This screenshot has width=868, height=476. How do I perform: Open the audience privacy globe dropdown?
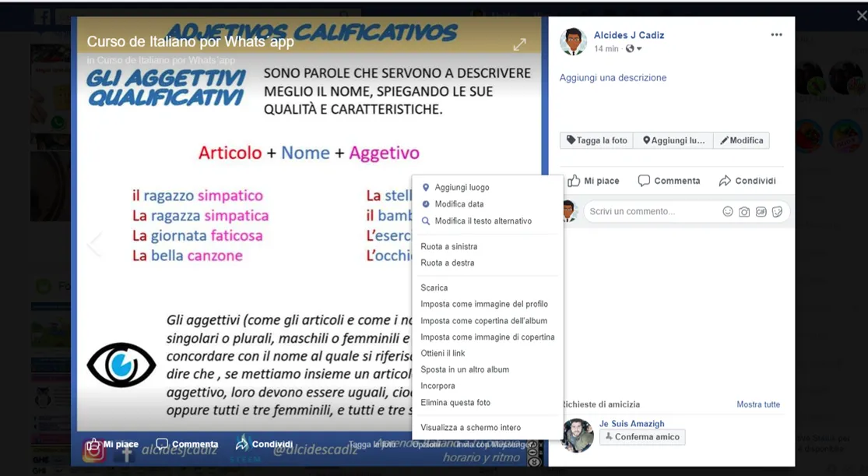[x=633, y=49]
